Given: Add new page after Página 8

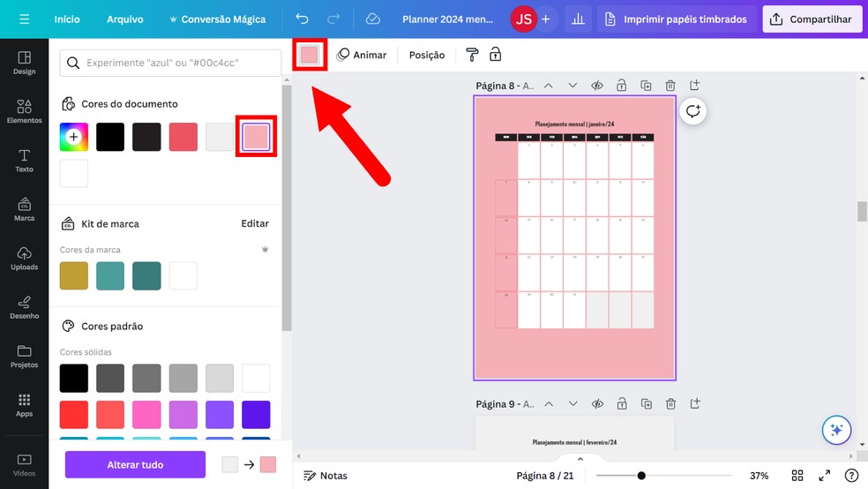Looking at the screenshot, I should 695,86.
